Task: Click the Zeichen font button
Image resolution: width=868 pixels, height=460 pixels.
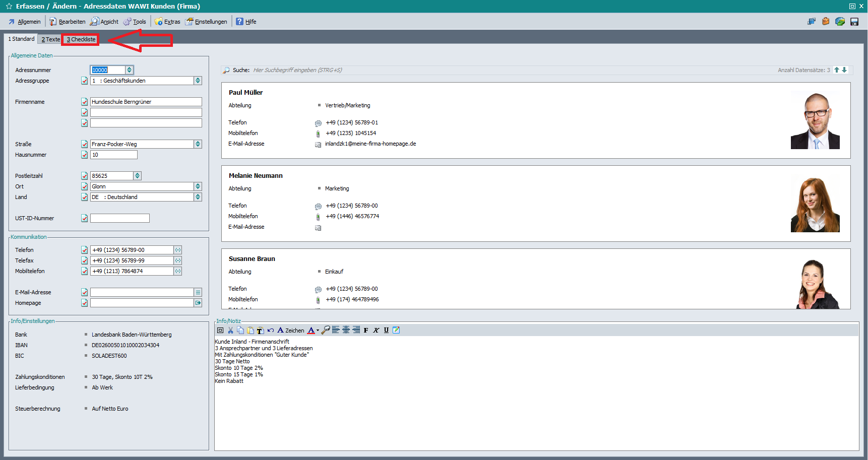Action: [x=291, y=331]
